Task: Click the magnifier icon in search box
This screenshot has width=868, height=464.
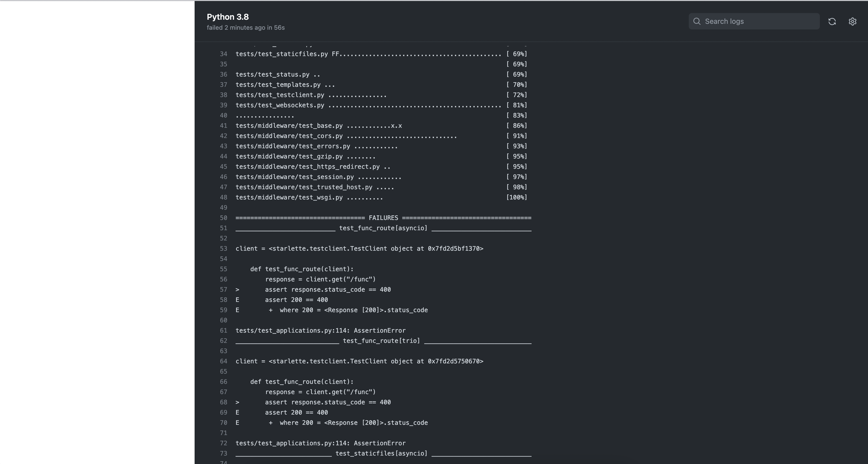Action: tap(697, 22)
